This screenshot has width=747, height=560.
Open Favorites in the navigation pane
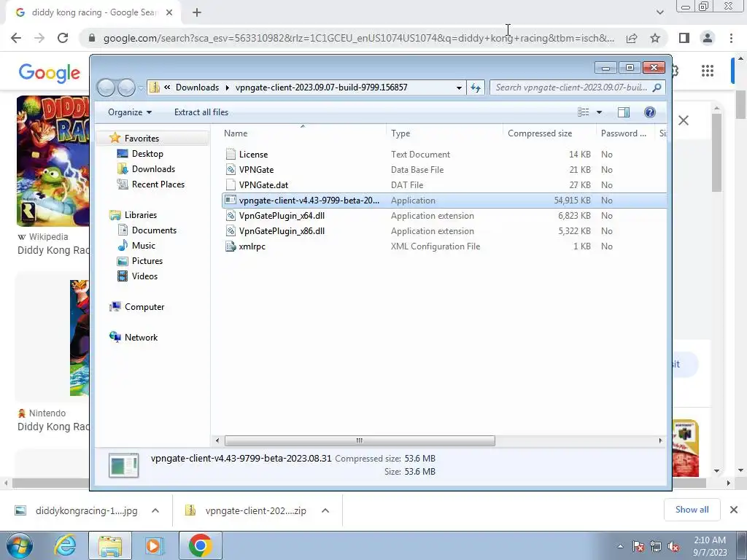(x=142, y=138)
